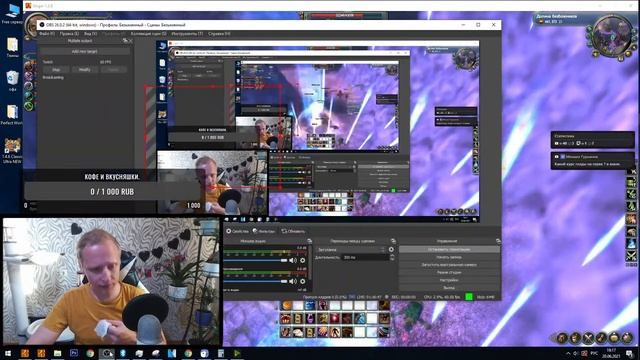Click Запустить виртуальную камеру button

click(x=449, y=265)
